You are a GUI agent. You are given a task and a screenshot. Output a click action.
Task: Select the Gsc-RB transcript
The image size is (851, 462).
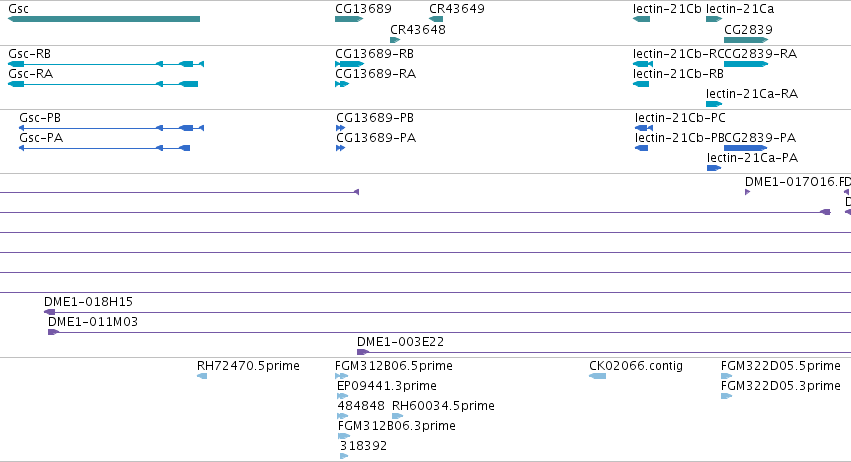(x=106, y=64)
